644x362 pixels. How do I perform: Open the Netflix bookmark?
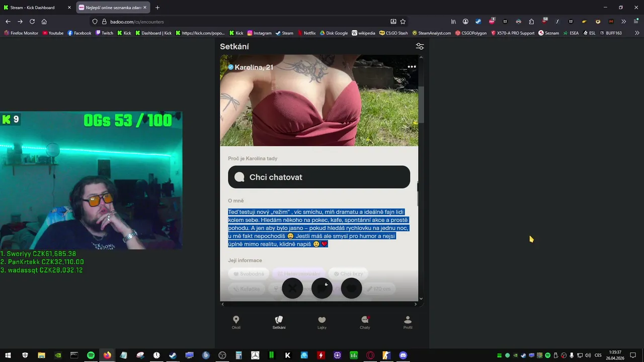306,33
